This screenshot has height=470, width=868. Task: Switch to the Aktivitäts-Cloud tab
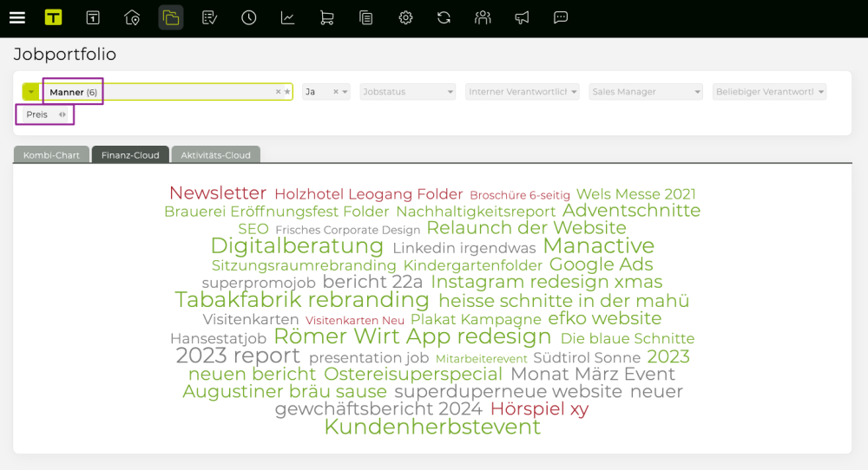(215, 155)
